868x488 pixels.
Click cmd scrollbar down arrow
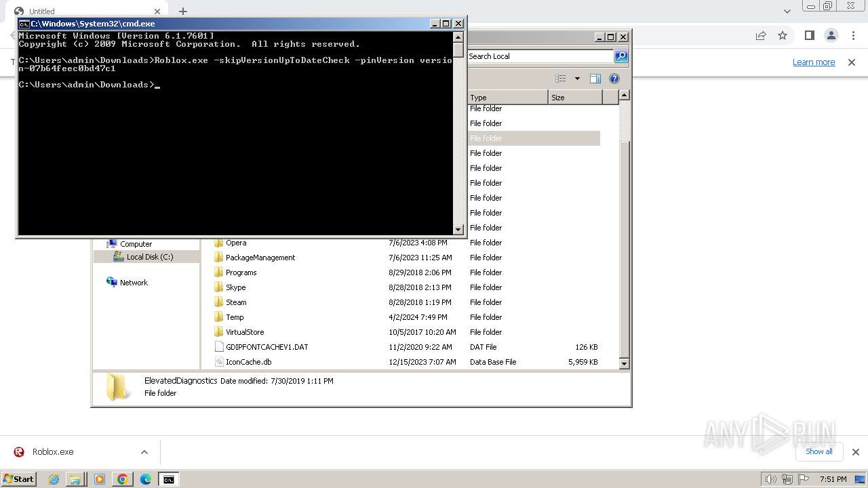(458, 229)
